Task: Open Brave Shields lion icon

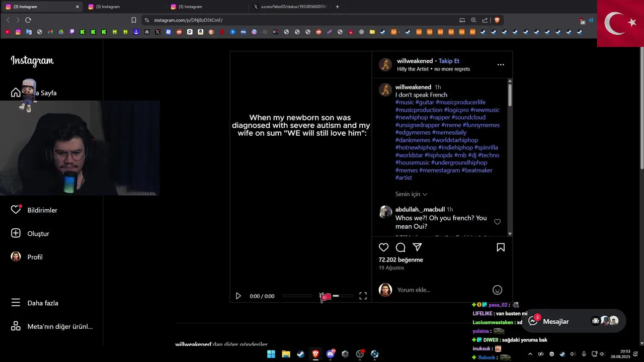Action: pyautogui.click(x=497, y=20)
